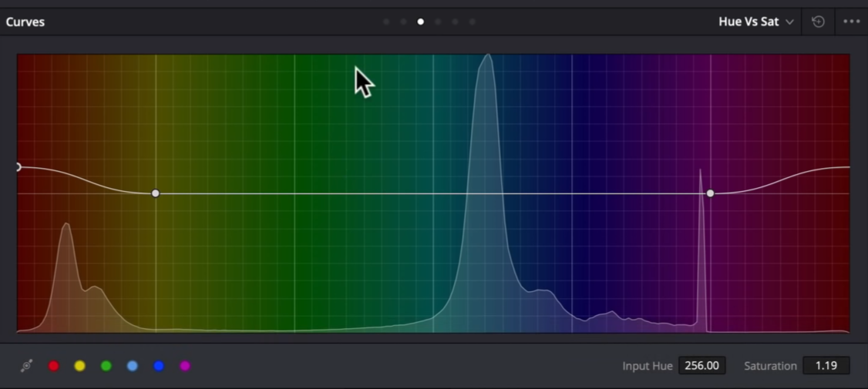Click the magenta hue preset swatch
Viewport: 868px width, 389px height.
pyautogui.click(x=185, y=366)
